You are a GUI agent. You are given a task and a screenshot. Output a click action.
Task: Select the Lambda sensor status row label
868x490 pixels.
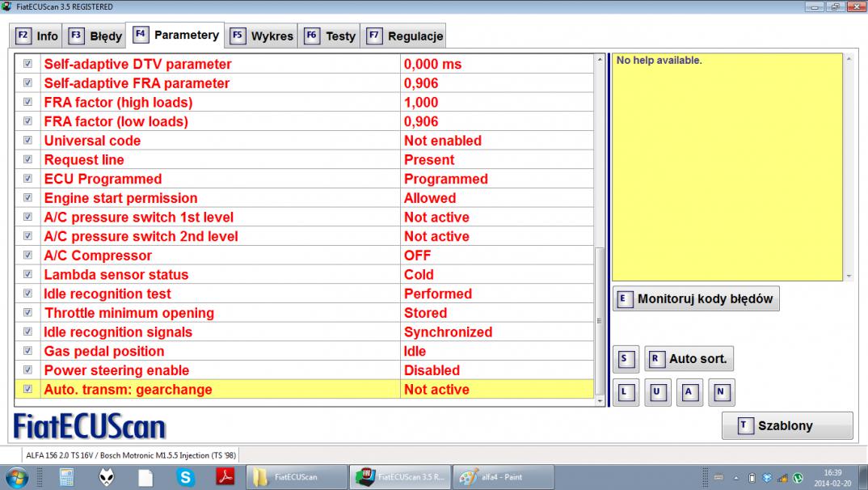click(116, 275)
